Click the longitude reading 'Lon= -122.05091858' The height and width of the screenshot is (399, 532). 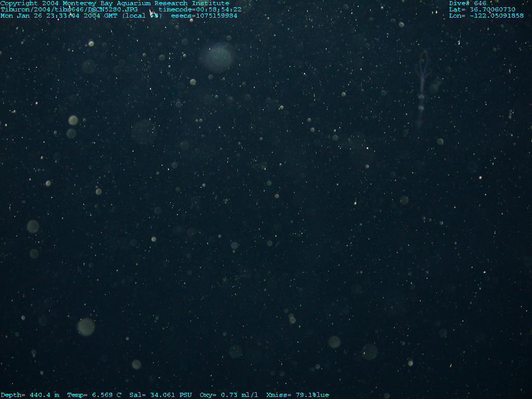click(x=486, y=16)
